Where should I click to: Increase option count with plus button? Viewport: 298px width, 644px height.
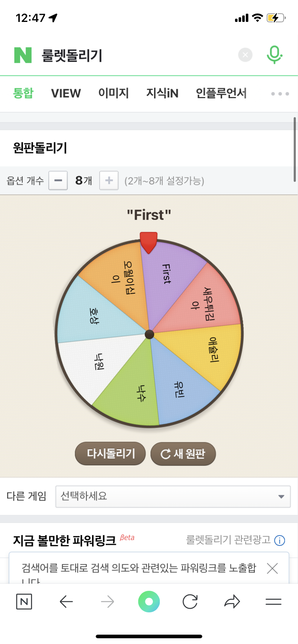(x=109, y=180)
